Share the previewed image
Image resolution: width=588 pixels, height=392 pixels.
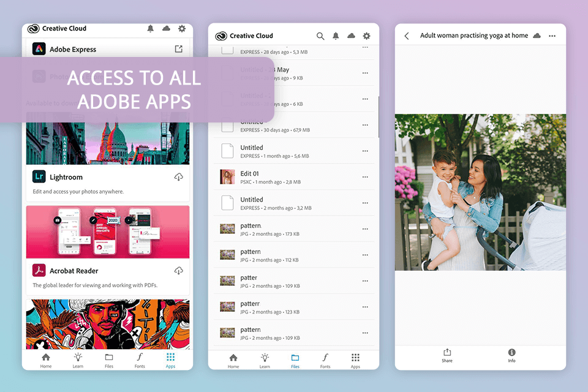[x=447, y=355]
